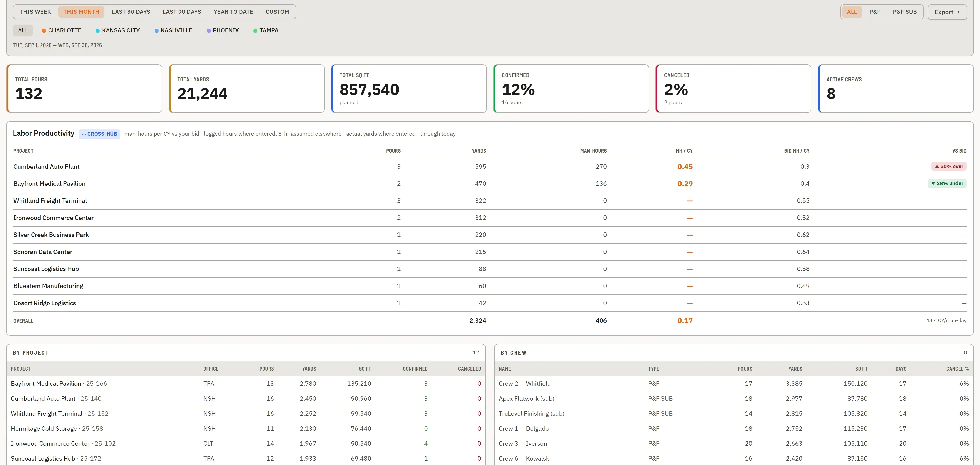Viewport: 980px width, 465px height.
Task: Sort By Project table by OFFICE
Action: click(x=211, y=369)
